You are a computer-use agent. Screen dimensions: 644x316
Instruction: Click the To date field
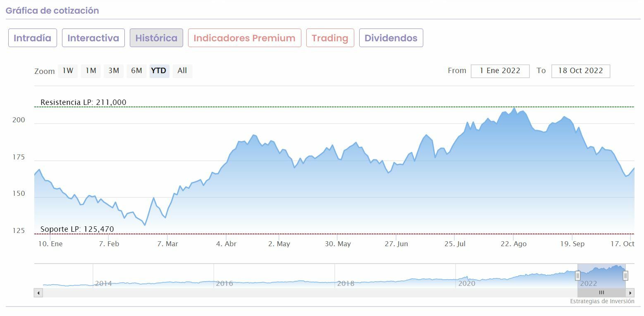[x=580, y=71]
